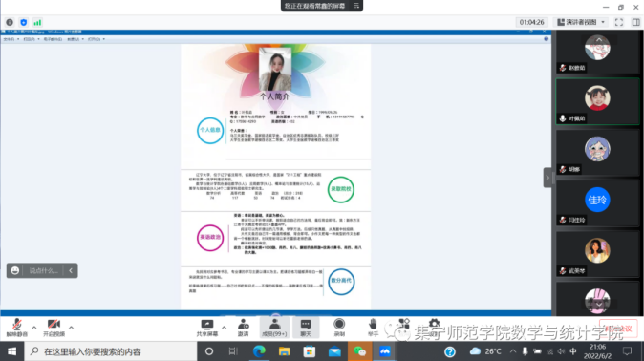The width and height of the screenshot is (644, 361).
Task: Select participant 佳玲's video tile
Action: [x=597, y=203]
